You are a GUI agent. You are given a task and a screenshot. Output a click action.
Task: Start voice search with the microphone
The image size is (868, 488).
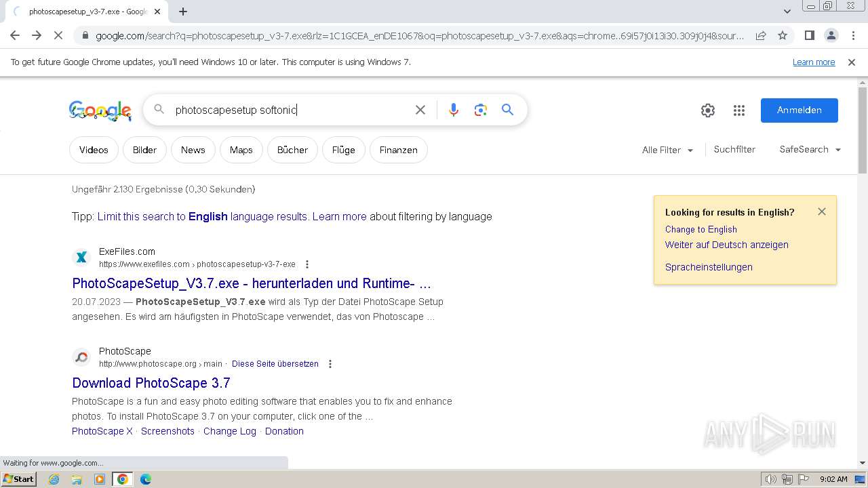coord(454,110)
